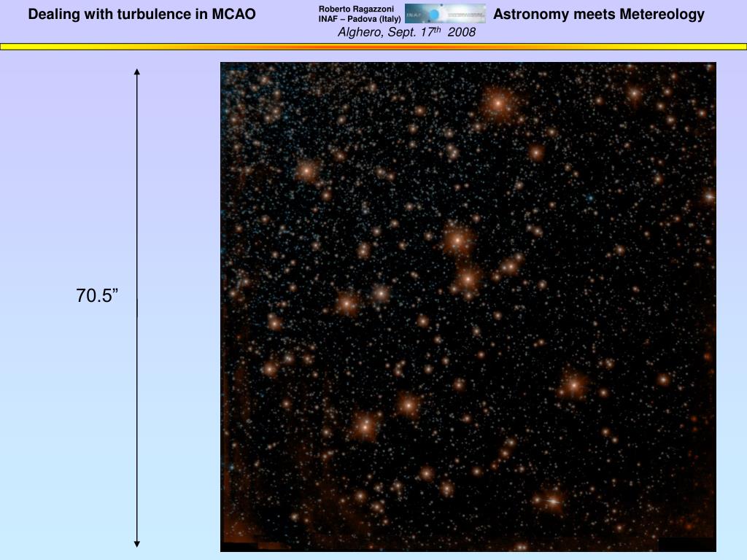The height and width of the screenshot is (560, 747).
Task: Click the date line 'Alghero, Sept. 17th 2008'
Action: click(406, 32)
